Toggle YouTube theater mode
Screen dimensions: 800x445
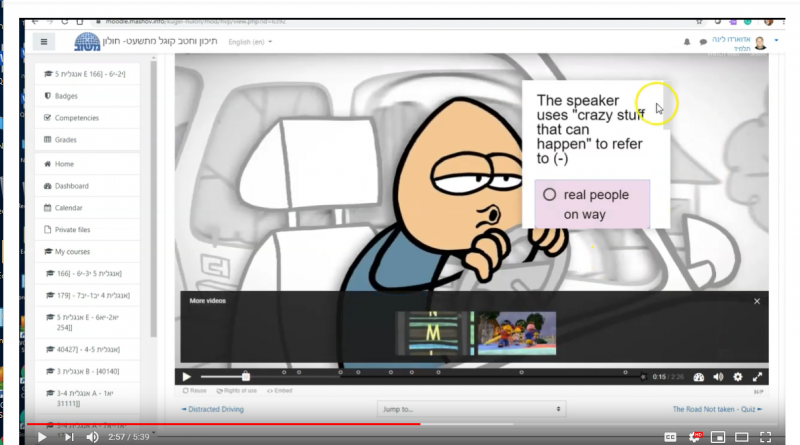[742, 437]
